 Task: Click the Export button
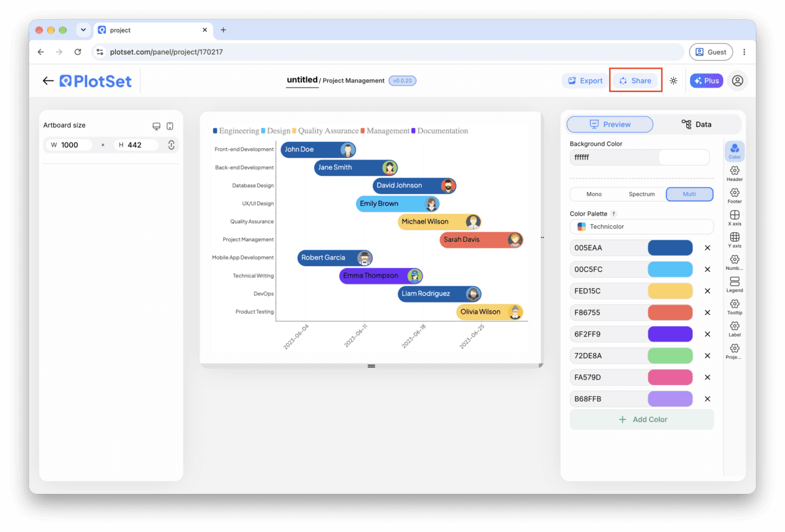click(x=585, y=81)
